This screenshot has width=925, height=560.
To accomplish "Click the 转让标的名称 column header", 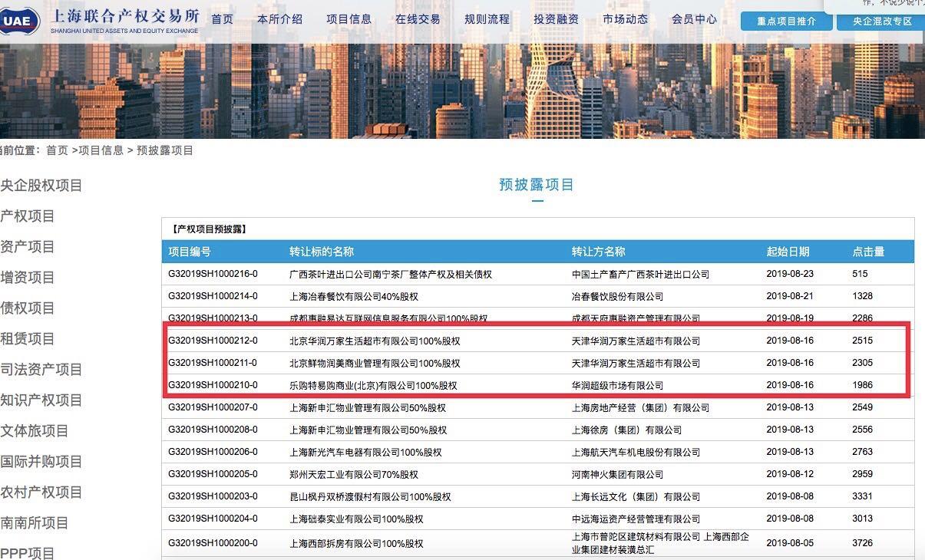I will click(322, 252).
